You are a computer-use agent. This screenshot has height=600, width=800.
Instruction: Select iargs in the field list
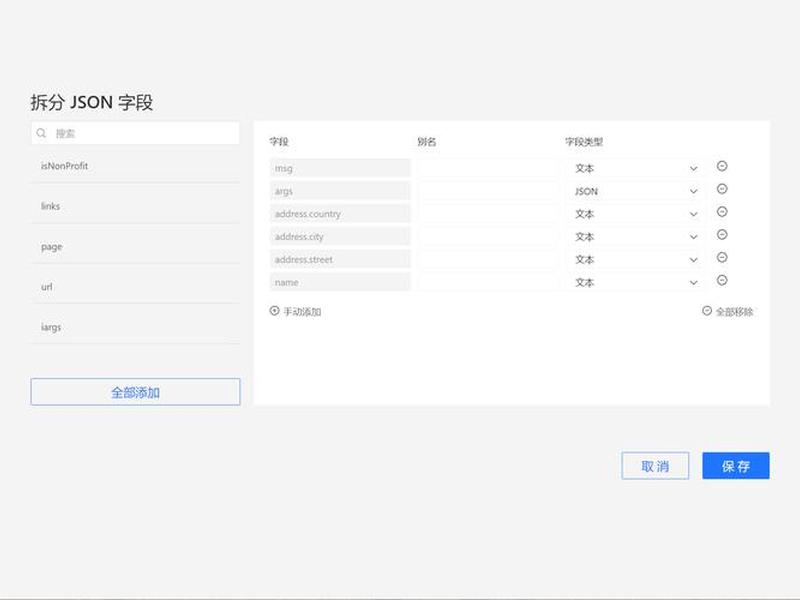tap(135, 327)
